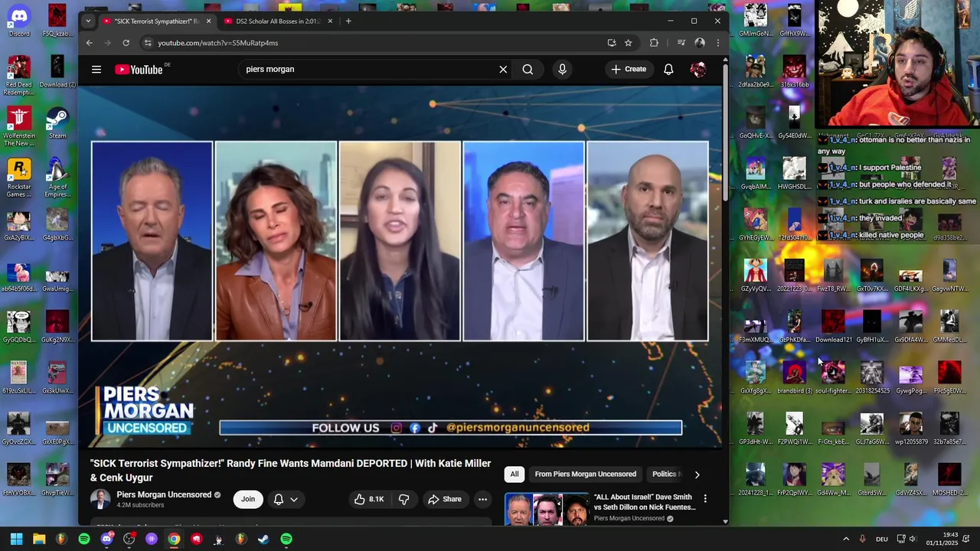Go back in Chrome history
This screenshot has width=980, height=551.
(x=90, y=43)
